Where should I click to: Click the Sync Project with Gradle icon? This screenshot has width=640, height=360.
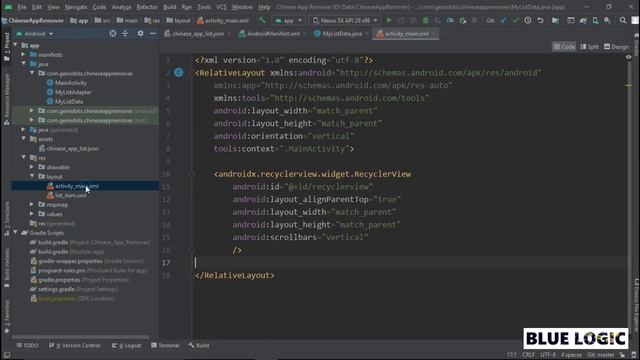[583, 20]
